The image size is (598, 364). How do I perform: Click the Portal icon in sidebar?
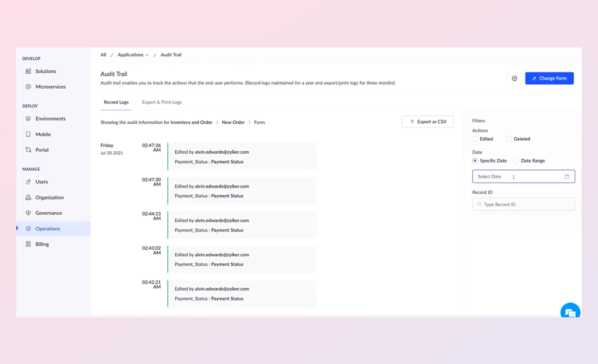[28, 150]
